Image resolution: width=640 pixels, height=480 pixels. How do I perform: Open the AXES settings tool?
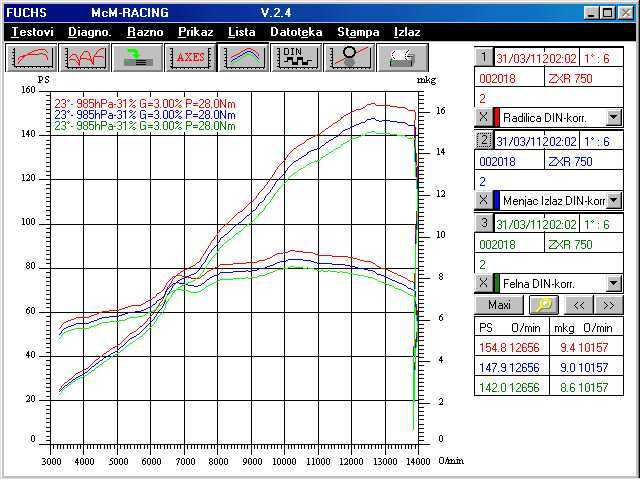[190, 57]
